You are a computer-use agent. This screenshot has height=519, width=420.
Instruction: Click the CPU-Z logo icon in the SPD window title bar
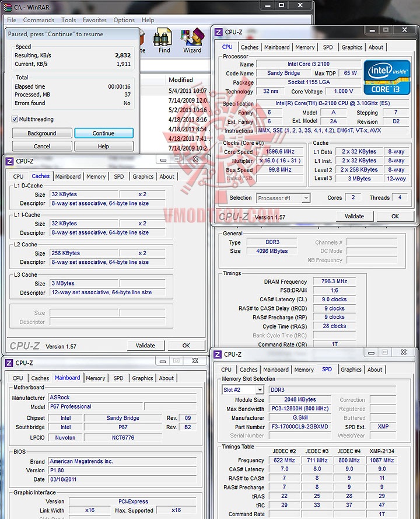point(217,354)
